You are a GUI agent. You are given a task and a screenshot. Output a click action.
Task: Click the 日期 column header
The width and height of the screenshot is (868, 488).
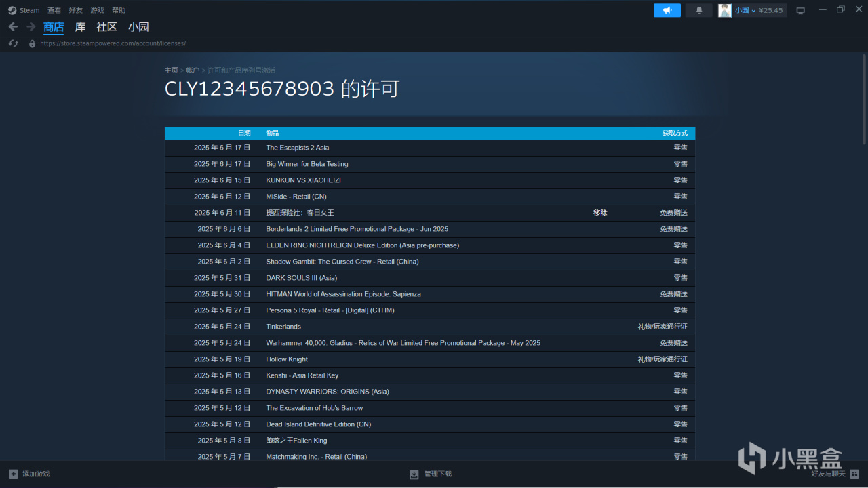pos(244,133)
